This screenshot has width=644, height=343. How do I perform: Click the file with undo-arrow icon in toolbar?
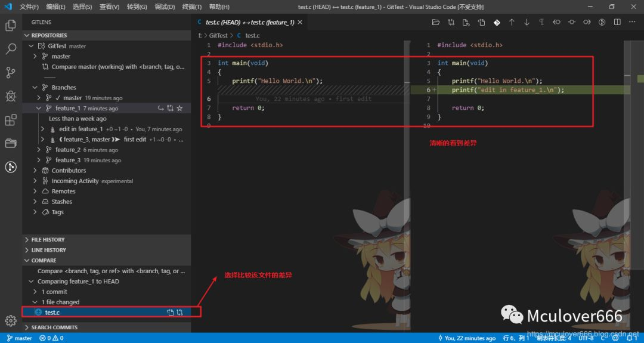(466, 22)
